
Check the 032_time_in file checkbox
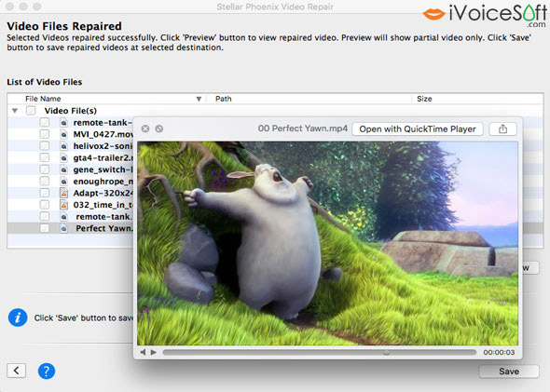(x=45, y=205)
